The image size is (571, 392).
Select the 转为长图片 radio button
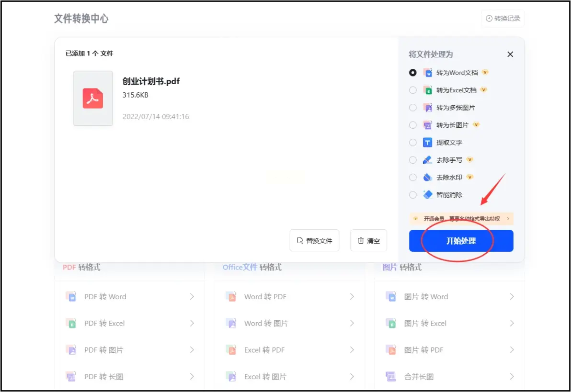pos(412,125)
